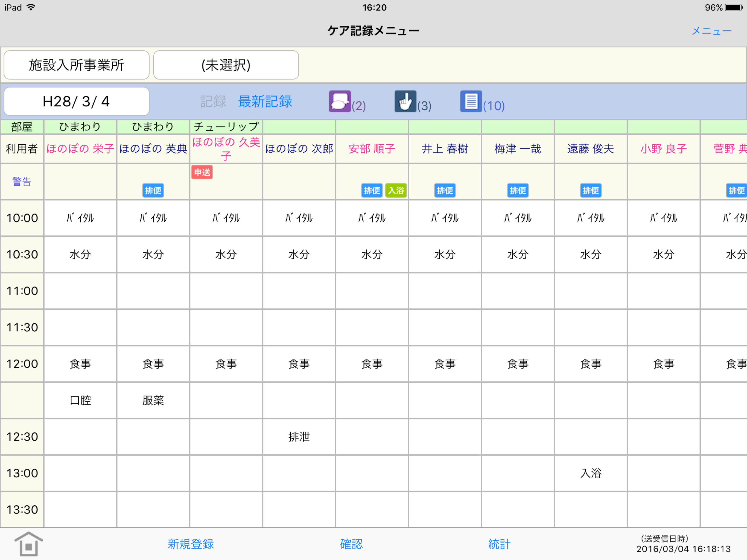Select user ほのぼの 次郎

tap(299, 148)
